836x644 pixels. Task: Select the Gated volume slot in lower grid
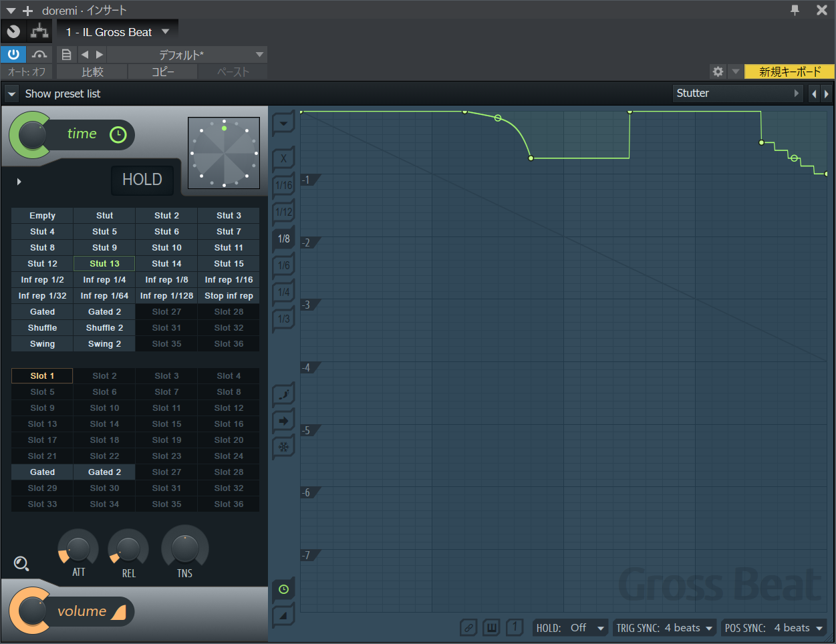click(42, 472)
